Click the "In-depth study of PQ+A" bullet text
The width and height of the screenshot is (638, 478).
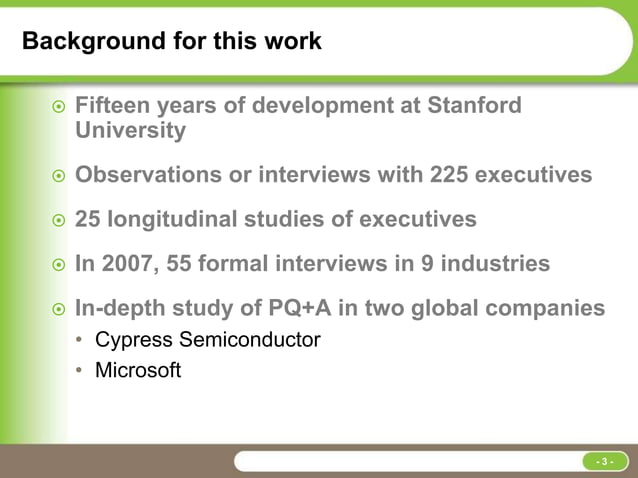click(x=340, y=308)
